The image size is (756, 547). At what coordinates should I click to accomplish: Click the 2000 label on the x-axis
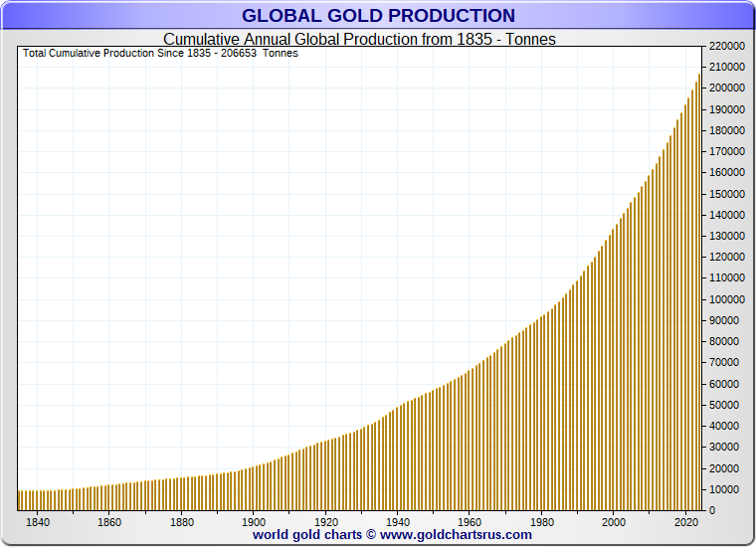614,521
